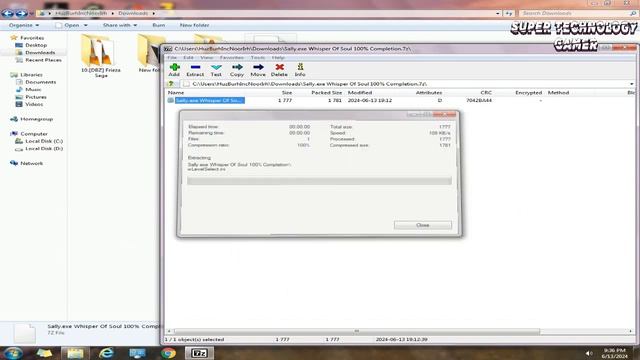Open the Edit menu in 7-Zip
The width and height of the screenshot is (640, 360).
coord(188,58)
